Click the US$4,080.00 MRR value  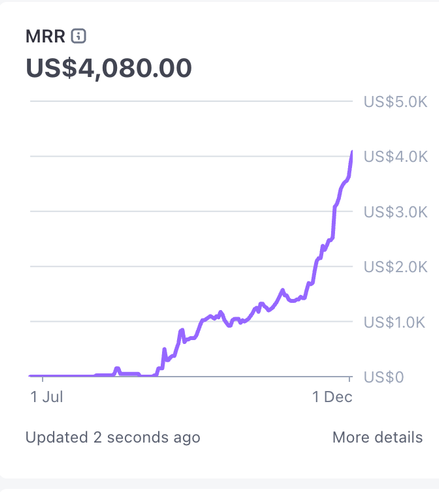(x=109, y=68)
